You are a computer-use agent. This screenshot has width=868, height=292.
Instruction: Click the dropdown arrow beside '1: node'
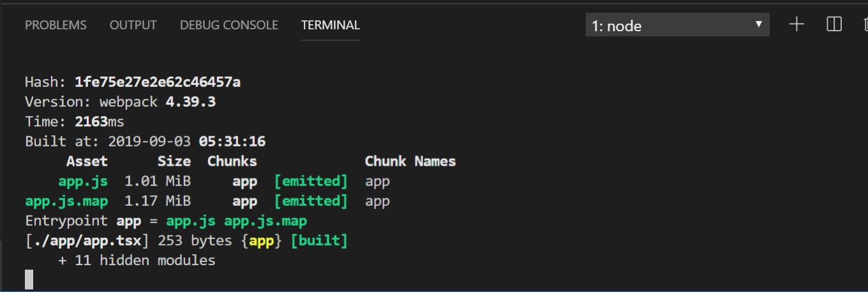point(758,24)
